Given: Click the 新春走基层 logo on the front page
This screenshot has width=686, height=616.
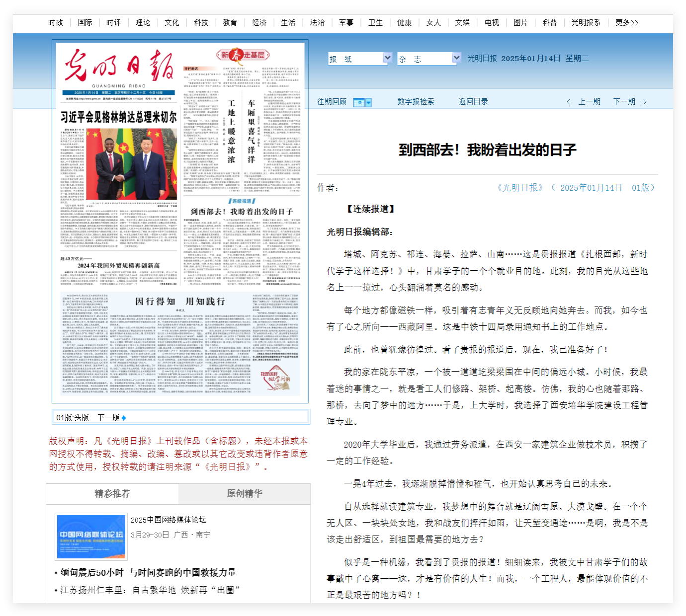Looking at the screenshot, I should [x=243, y=55].
